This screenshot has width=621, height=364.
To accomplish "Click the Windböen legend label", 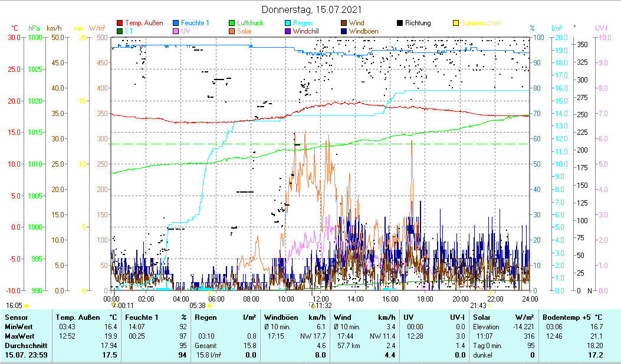I will [364, 31].
